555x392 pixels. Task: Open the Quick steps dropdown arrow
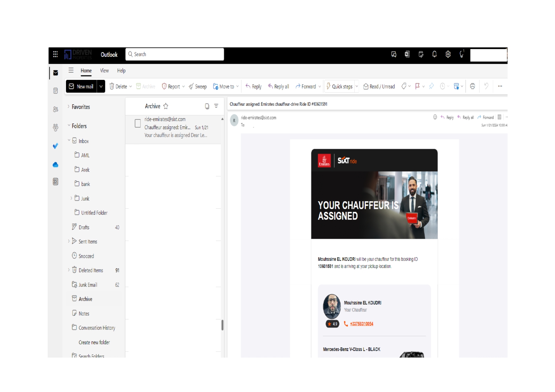coord(357,86)
